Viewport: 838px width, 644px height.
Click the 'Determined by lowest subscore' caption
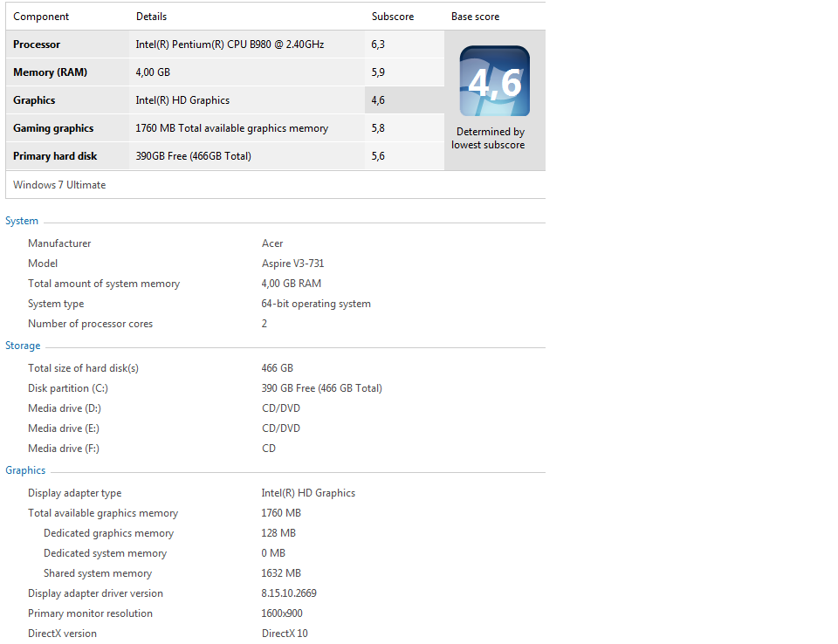488,138
